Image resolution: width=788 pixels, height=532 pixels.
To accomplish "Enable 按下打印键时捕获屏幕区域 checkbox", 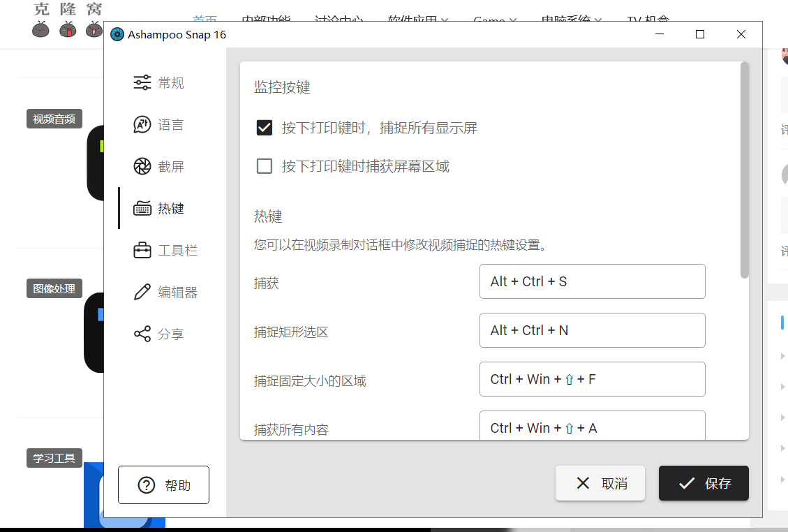I will 265,166.
